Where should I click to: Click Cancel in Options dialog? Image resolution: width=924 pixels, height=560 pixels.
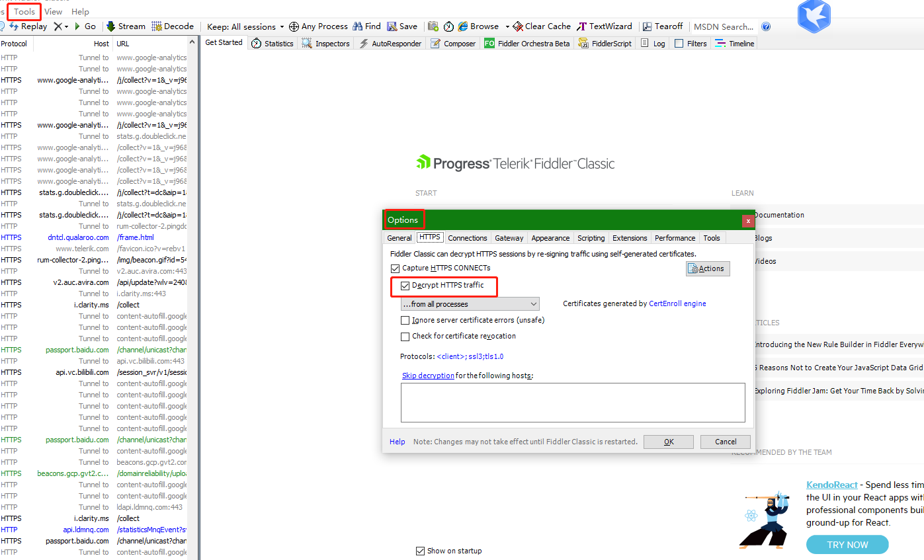(726, 442)
